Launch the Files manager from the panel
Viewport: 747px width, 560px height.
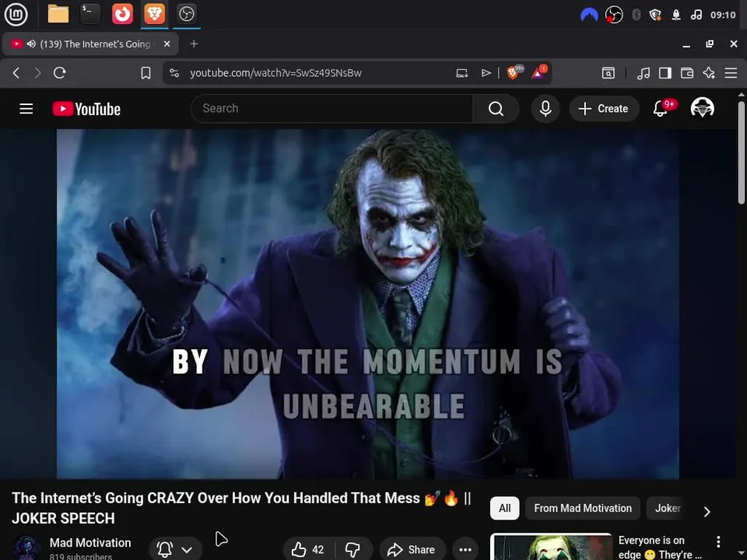[58, 14]
